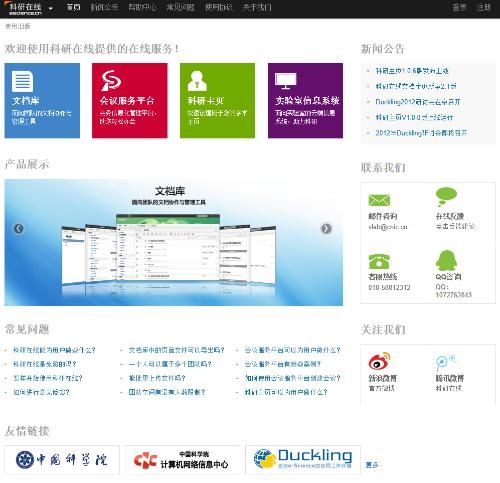Screen dimensions: 500x483
Task: Click the 中国科学院 logo banner
Action: point(62,459)
